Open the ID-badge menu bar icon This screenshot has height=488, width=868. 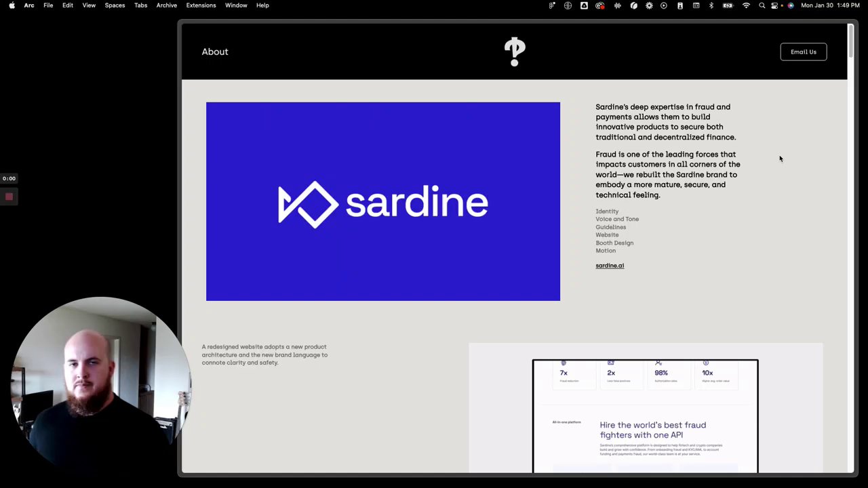pyautogui.click(x=680, y=5)
